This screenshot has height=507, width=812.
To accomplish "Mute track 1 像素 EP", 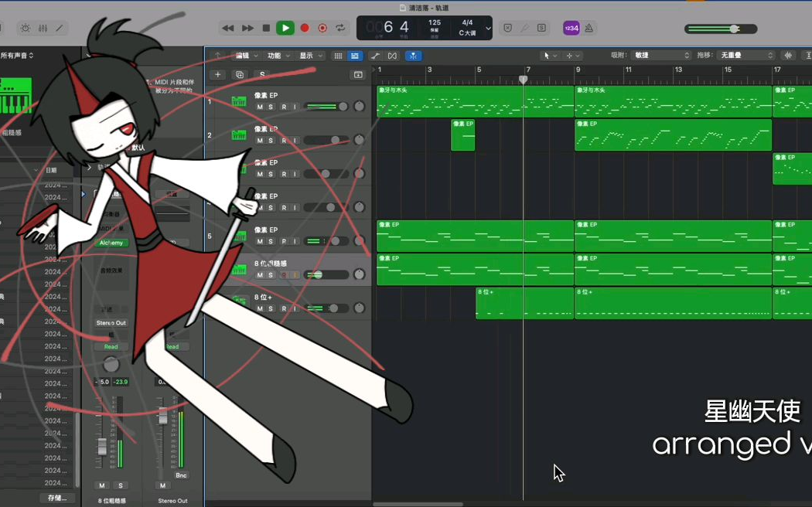I will pos(260,107).
